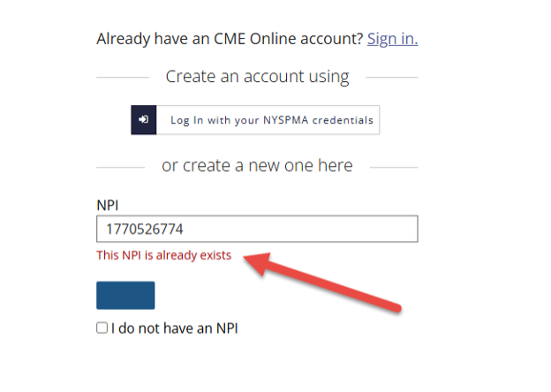
Task: Log in with your NYSPMA credentials
Action: (255, 120)
